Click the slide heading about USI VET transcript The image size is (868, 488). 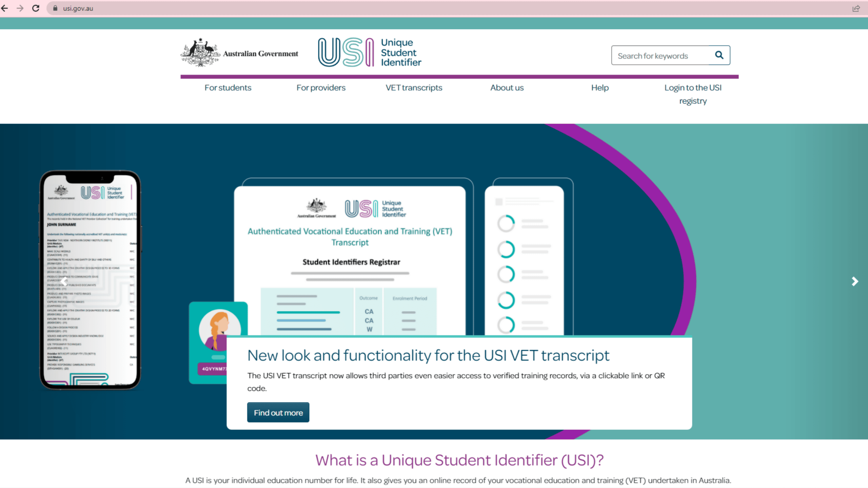(428, 355)
